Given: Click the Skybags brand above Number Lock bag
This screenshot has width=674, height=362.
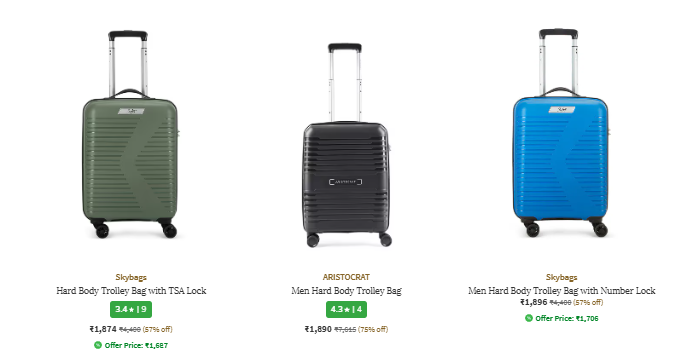Looking at the screenshot, I should tap(561, 277).
